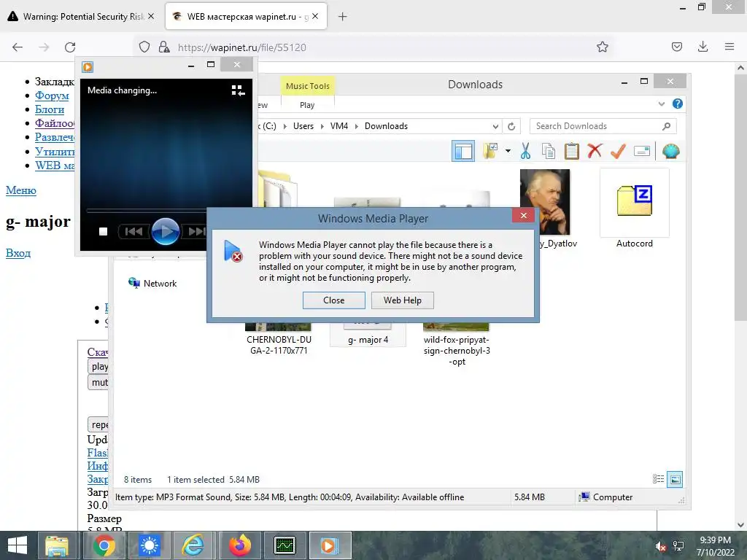Open the Music Tools ribbon tab
The height and width of the screenshot is (560, 747).
pos(308,86)
